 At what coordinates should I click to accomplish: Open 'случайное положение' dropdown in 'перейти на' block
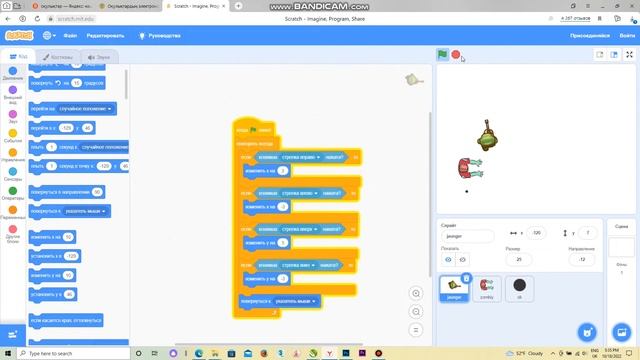click(85, 109)
